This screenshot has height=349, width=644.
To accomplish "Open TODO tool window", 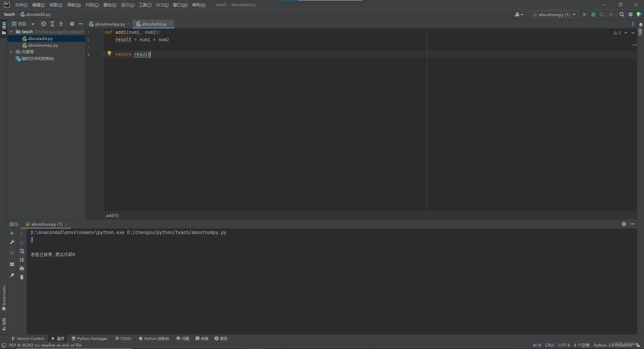I will (x=123, y=339).
